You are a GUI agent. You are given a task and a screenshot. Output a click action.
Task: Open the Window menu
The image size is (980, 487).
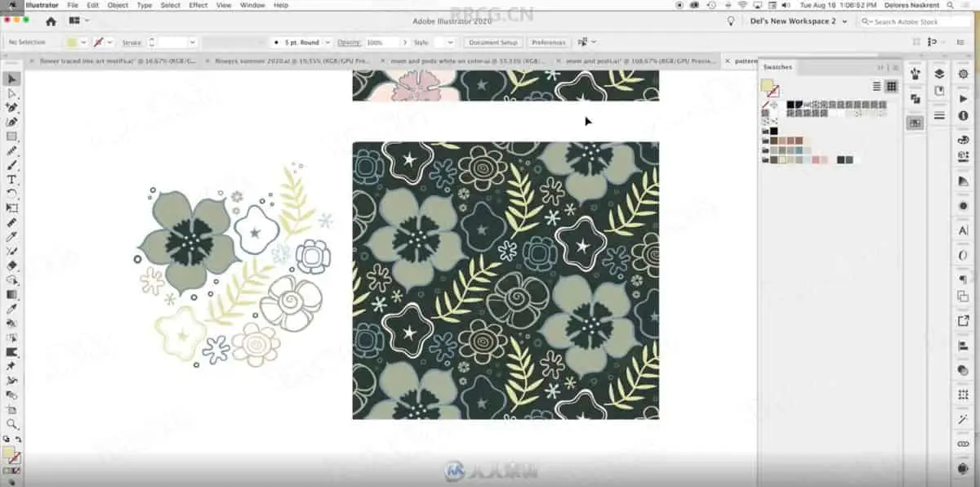click(x=252, y=5)
